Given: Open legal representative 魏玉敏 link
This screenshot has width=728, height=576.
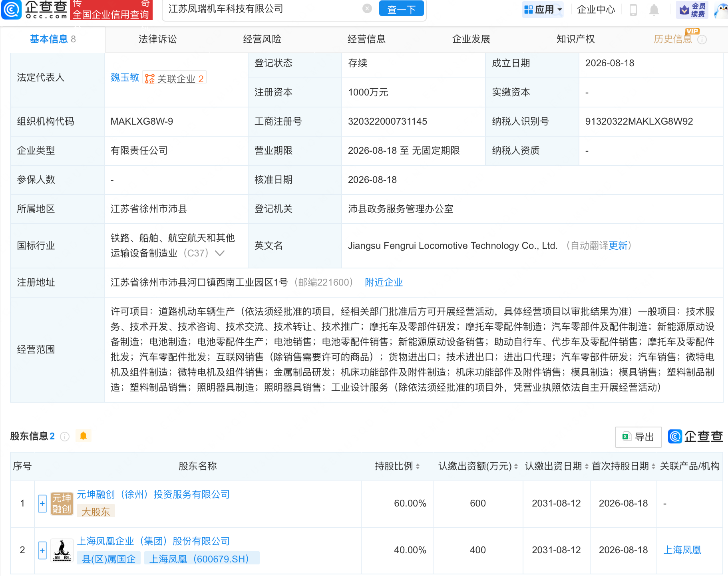Looking at the screenshot, I should (125, 77).
